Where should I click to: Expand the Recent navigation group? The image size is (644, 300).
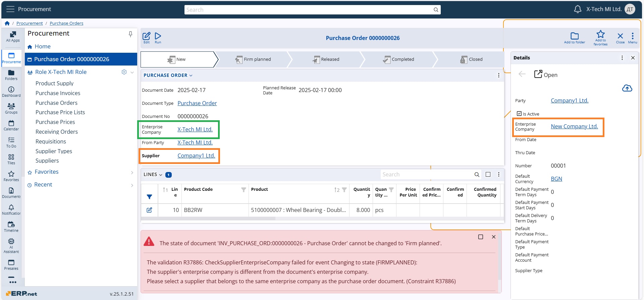[132, 185]
